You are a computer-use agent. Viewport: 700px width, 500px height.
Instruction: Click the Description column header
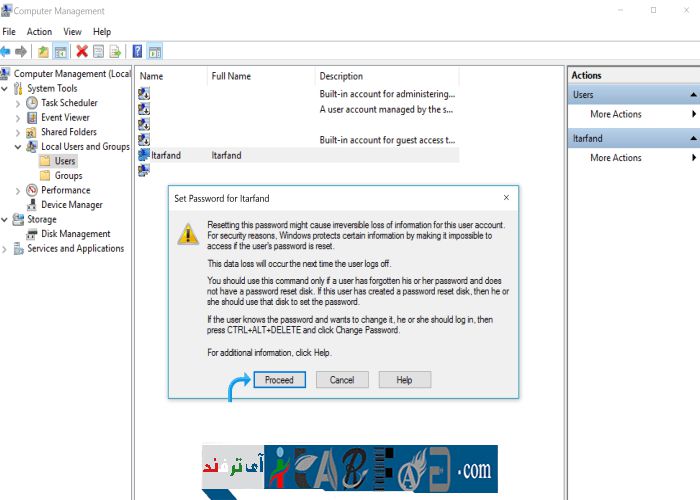click(341, 76)
